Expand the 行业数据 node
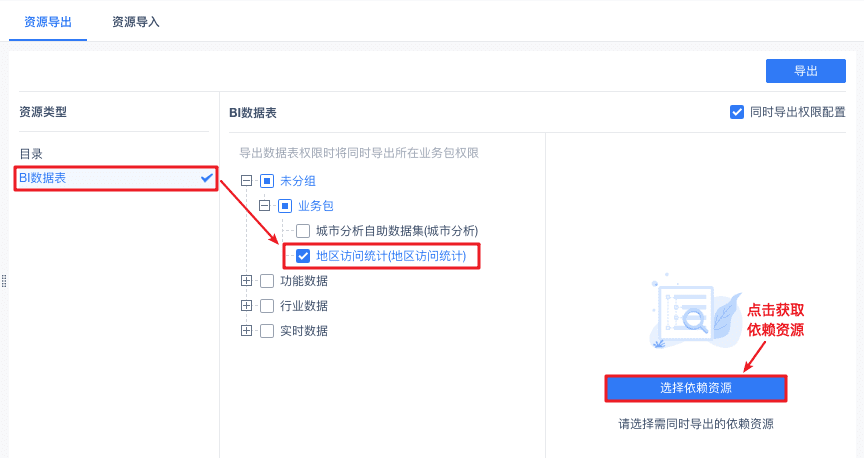Viewport: 864px width, 458px height. coord(247,306)
